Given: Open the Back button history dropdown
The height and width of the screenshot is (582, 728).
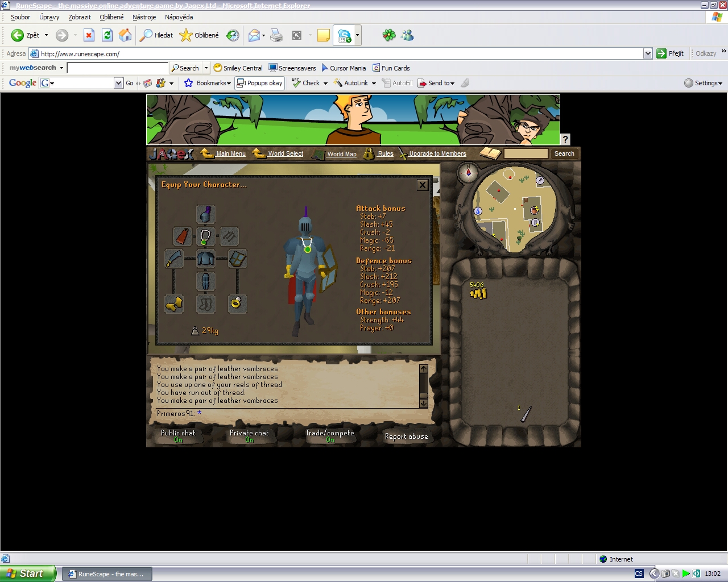Looking at the screenshot, I should pos(47,35).
